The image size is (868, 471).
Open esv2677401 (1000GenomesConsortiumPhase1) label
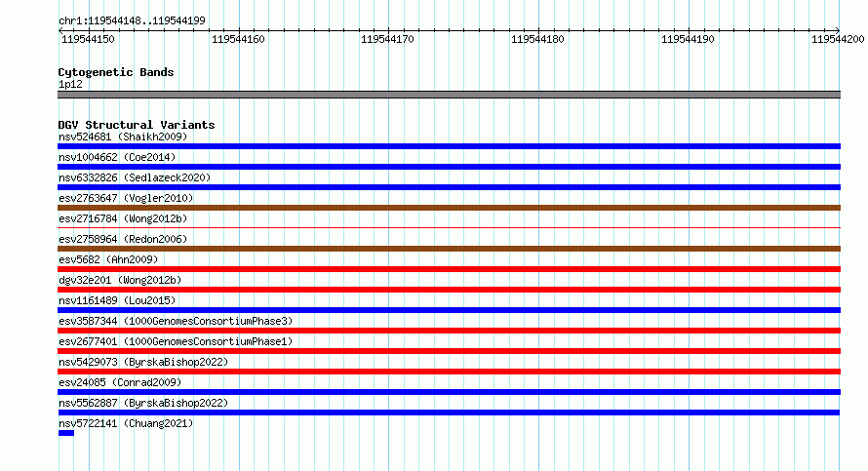(x=176, y=341)
